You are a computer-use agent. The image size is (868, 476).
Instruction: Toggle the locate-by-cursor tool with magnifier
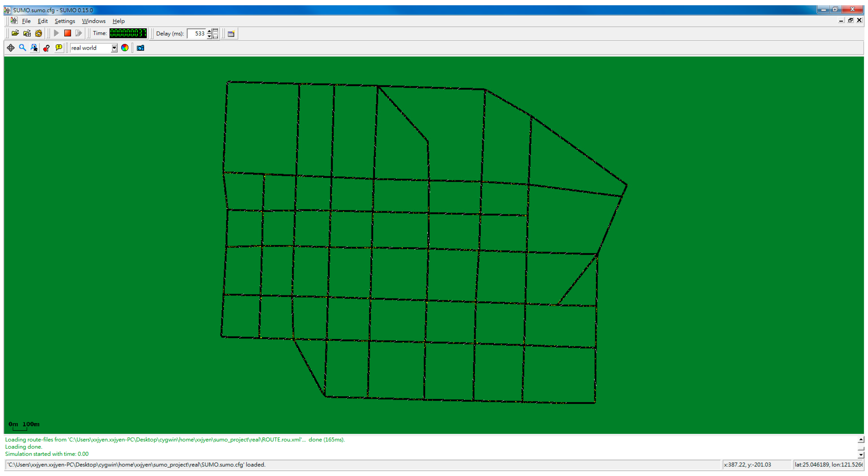coord(34,48)
